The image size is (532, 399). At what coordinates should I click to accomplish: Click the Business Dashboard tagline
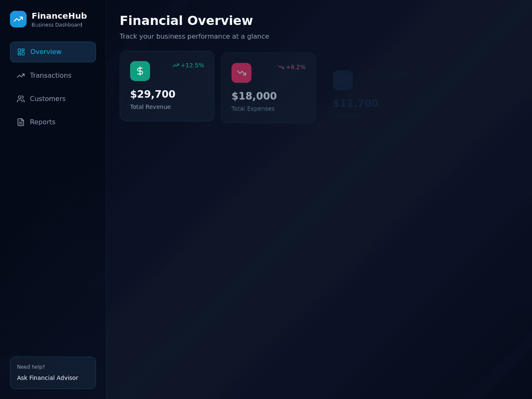tap(57, 25)
